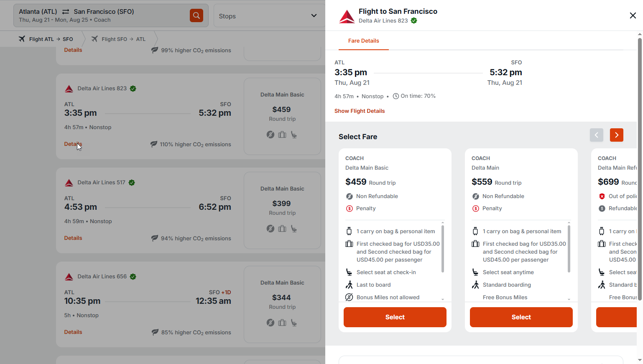643x364 pixels.
Task: Open the Stops filter dropdown
Action: click(269, 16)
